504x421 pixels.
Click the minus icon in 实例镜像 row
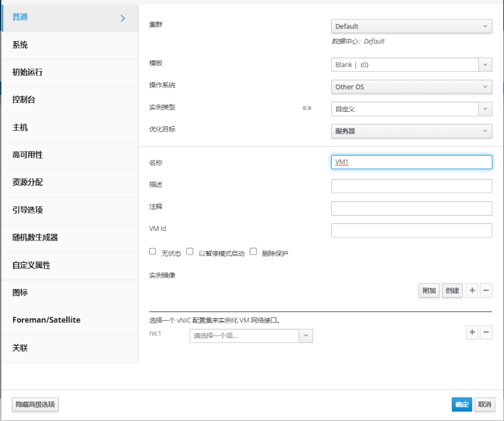pos(486,291)
